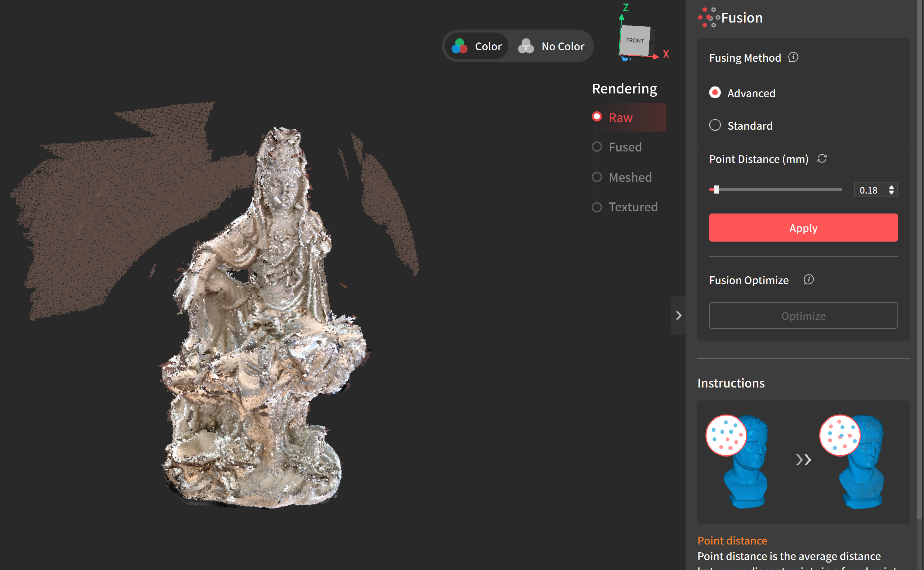Collapse the right panel with chevron
This screenshot has width=924, height=570.
(x=678, y=315)
